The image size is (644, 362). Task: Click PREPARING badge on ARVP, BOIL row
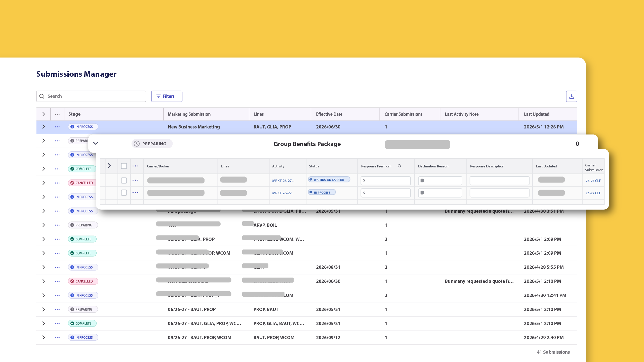point(83,225)
